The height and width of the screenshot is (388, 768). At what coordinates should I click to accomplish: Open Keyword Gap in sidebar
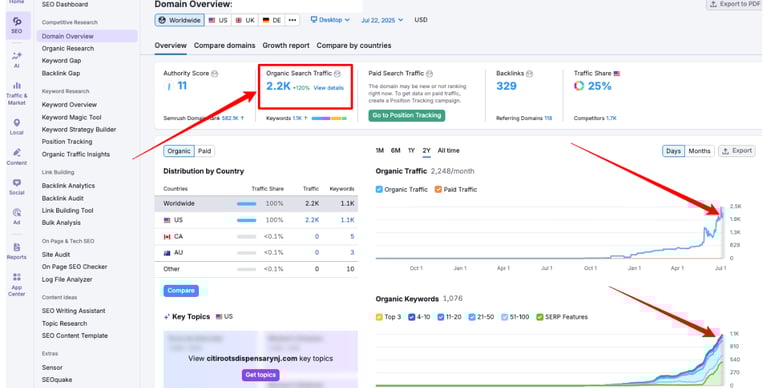[61, 61]
